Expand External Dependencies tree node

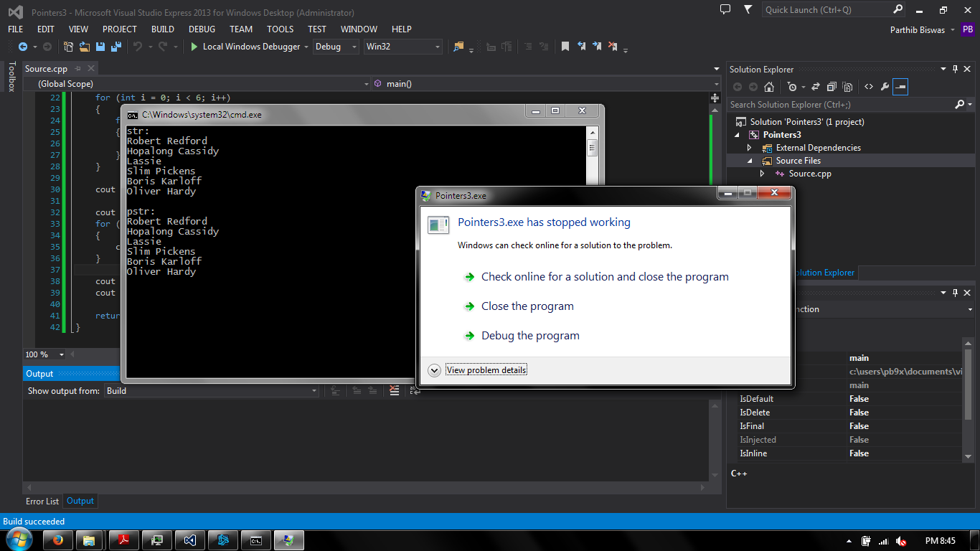750,148
